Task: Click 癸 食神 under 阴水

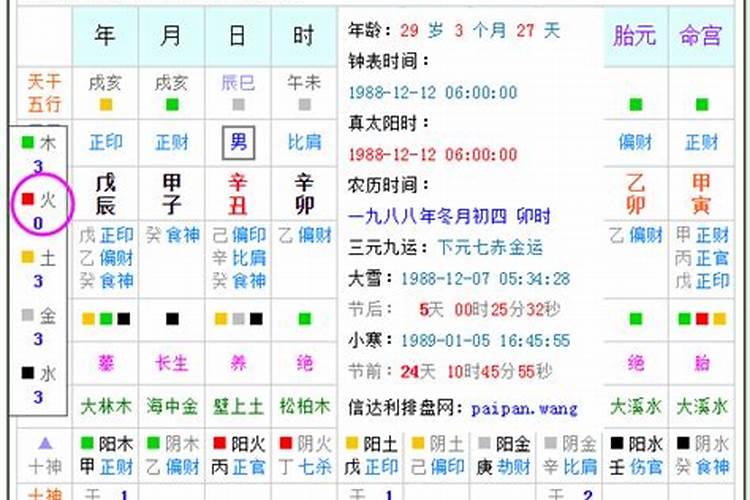Action: click(702, 467)
